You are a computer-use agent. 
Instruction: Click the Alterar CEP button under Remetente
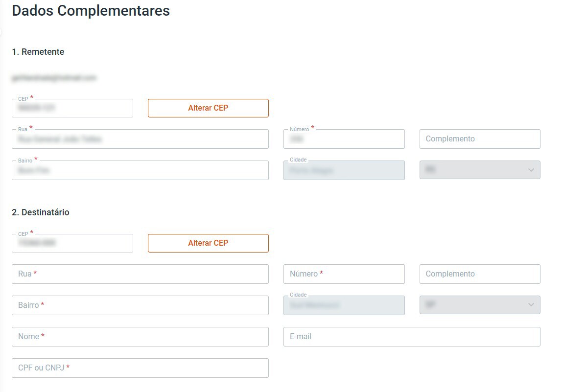208,108
